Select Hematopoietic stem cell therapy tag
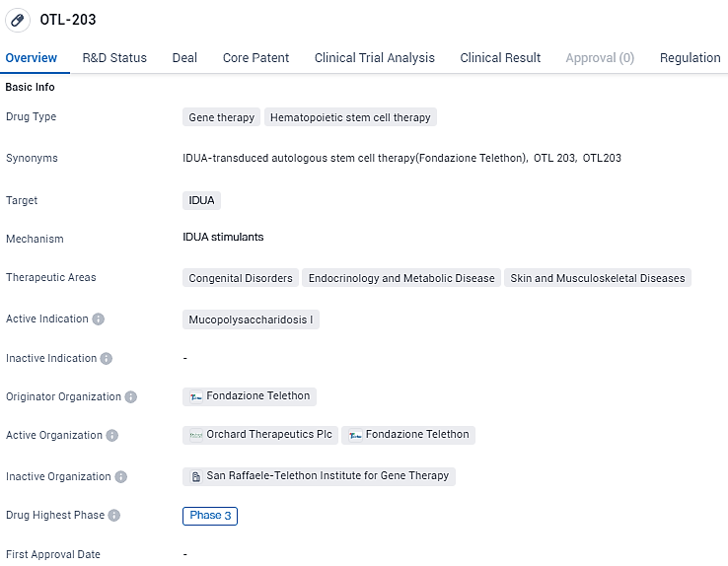The height and width of the screenshot is (566, 728). [x=350, y=117]
